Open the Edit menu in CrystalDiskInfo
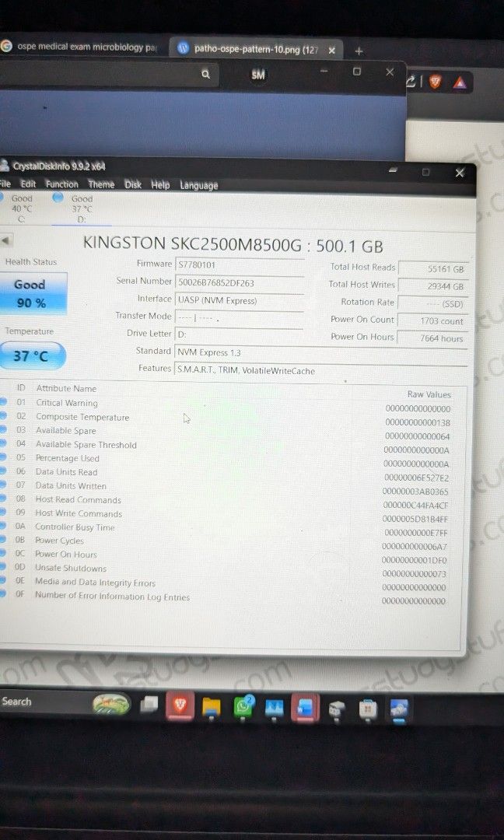The height and width of the screenshot is (840, 504). (28, 184)
